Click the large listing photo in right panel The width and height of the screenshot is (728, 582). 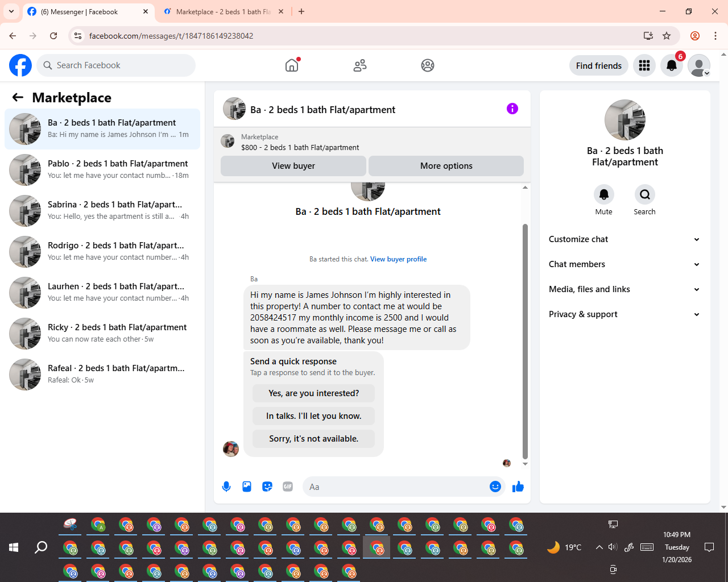[x=625, y=120]
